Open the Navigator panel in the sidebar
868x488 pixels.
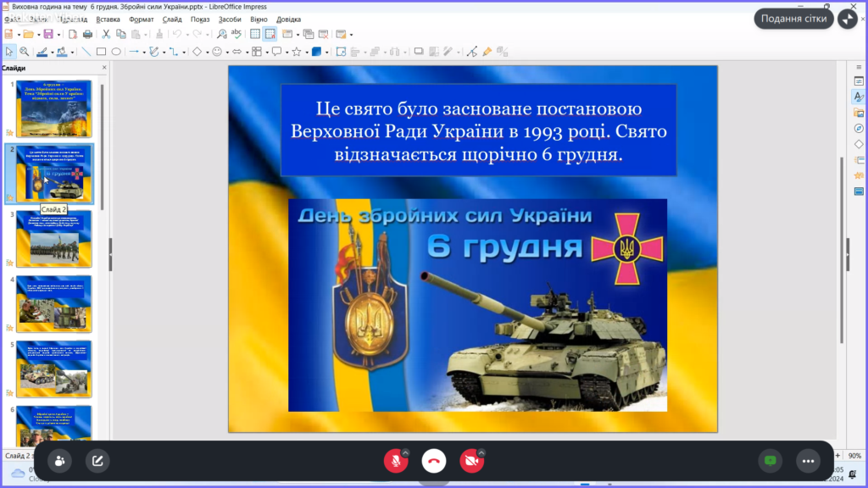858,128
